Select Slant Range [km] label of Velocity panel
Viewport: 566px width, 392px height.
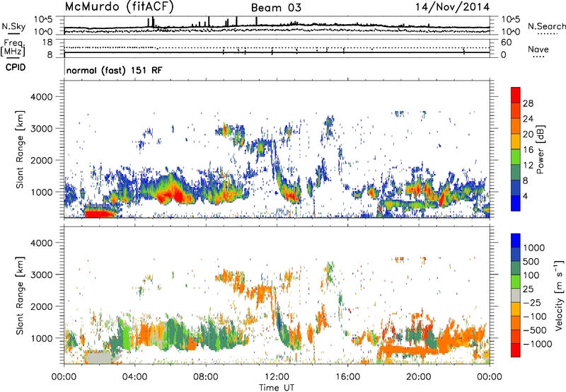click(20, 296)
